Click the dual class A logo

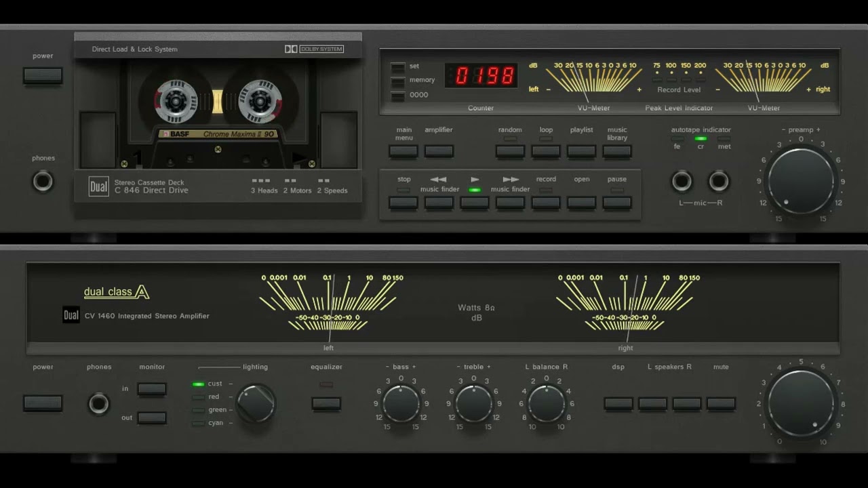point(117,292)
